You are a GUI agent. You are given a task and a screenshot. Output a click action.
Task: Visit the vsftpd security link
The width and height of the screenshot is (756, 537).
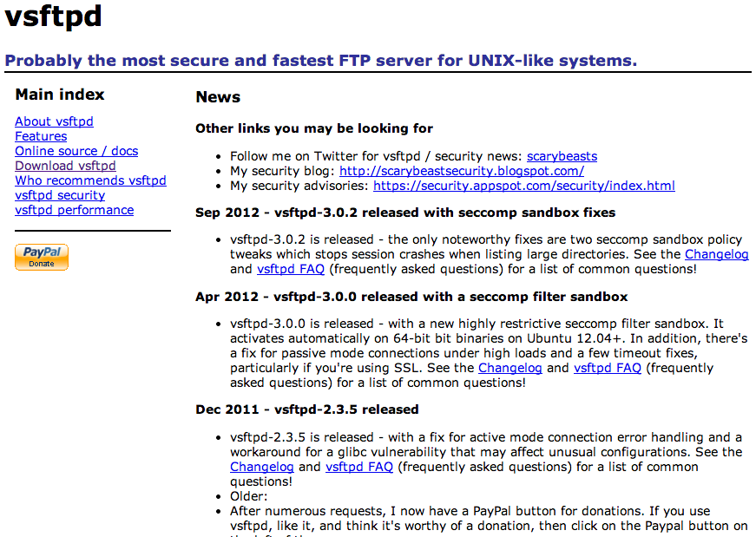pyautogui.click(x=60, y=195)
